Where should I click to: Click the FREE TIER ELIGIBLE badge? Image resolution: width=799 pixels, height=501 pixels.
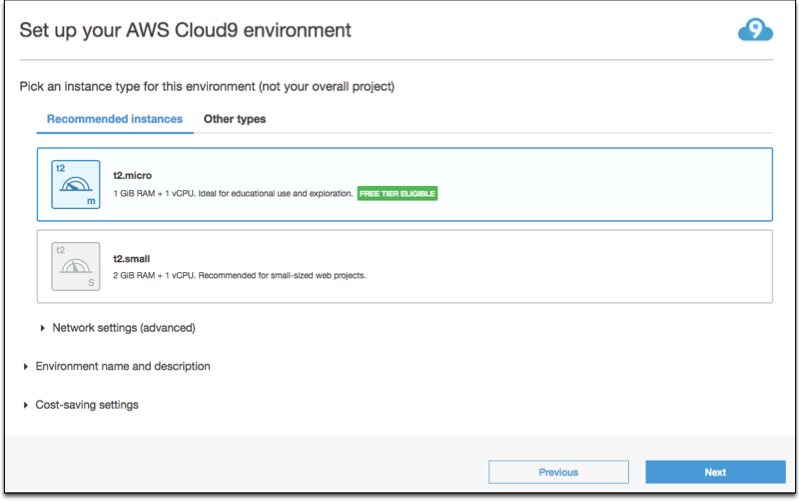pos(397,194)
